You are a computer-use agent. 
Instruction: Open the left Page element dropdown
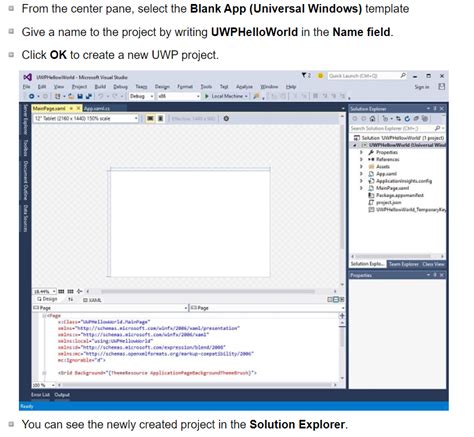186,308
